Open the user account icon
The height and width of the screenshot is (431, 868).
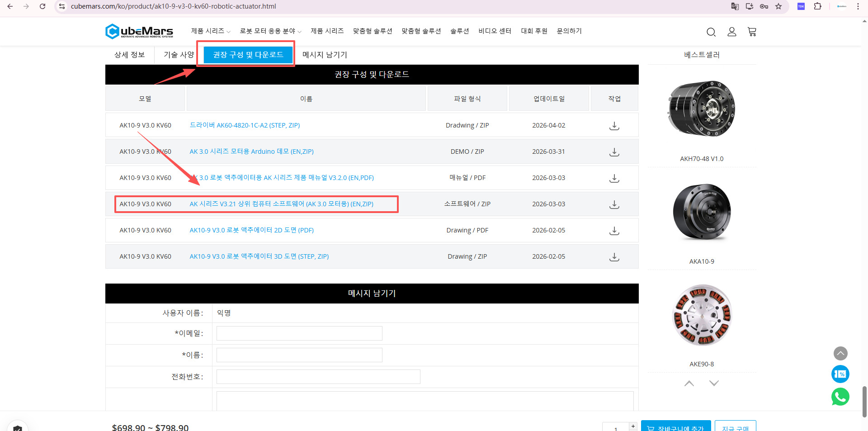click(731, 32)
